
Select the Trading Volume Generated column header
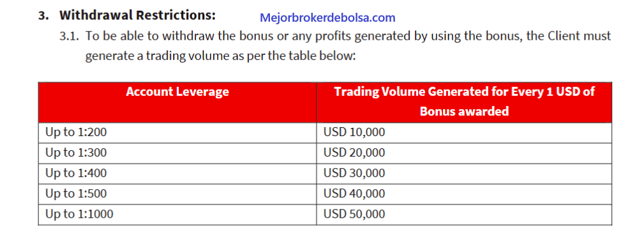point(464,102)
